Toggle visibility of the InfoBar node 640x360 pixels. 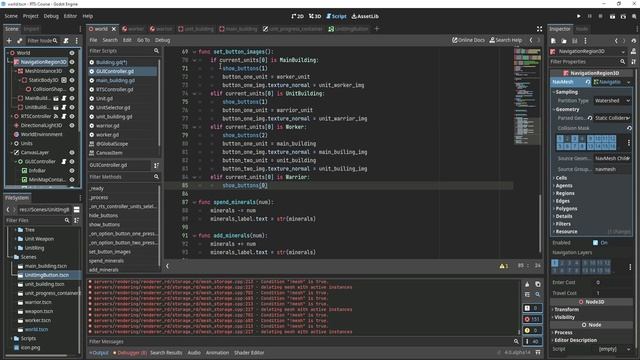point(72,171)
